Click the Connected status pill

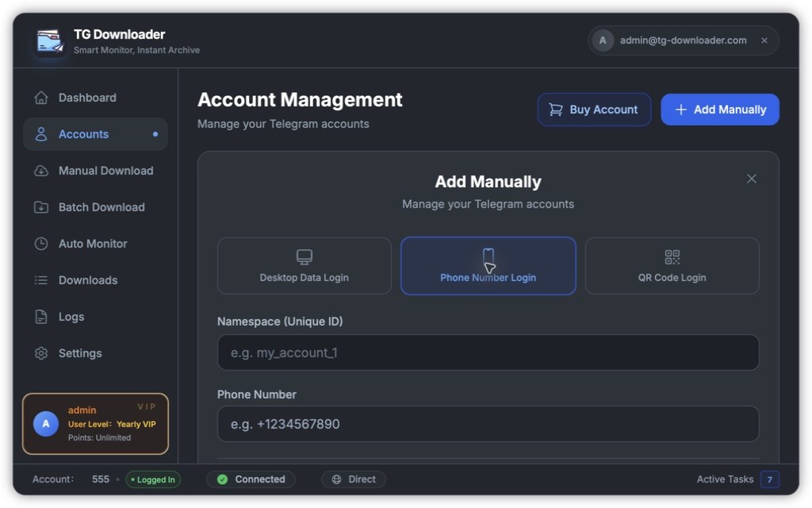[251, 479]
